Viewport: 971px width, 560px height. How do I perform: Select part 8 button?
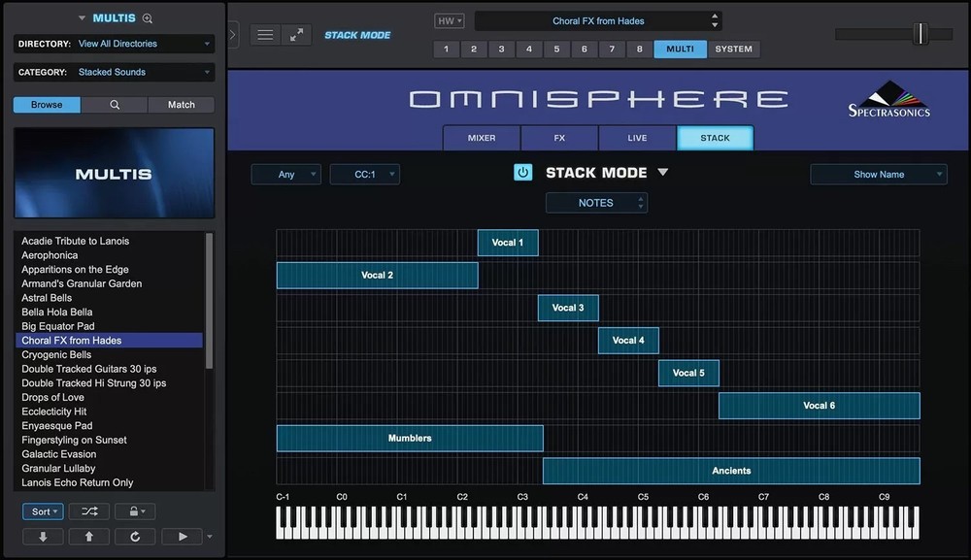(640, 49)
